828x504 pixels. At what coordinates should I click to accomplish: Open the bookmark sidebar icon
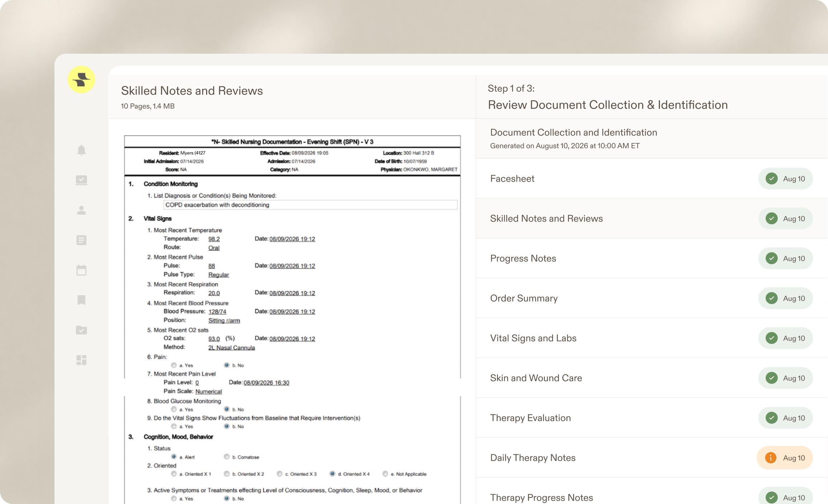[81, 300]
